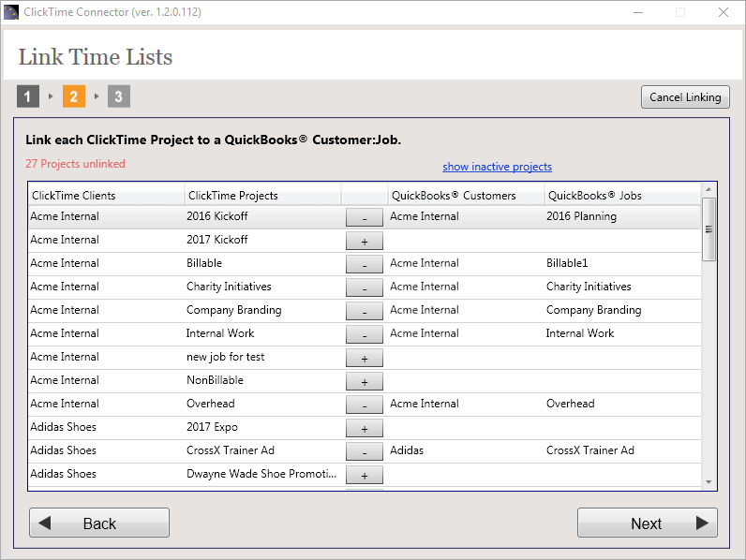Viewport: 746px width, 560px height.
Task: Link the 2017 Expo project
Action: pos(364,428)
